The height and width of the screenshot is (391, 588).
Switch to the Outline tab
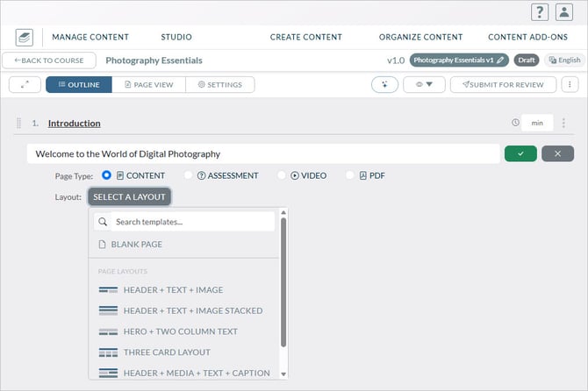[79, 85]
